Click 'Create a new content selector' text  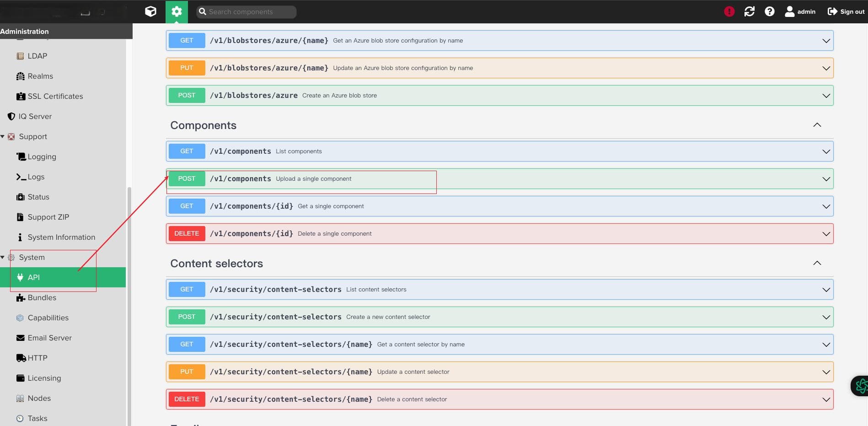point(388,317)
